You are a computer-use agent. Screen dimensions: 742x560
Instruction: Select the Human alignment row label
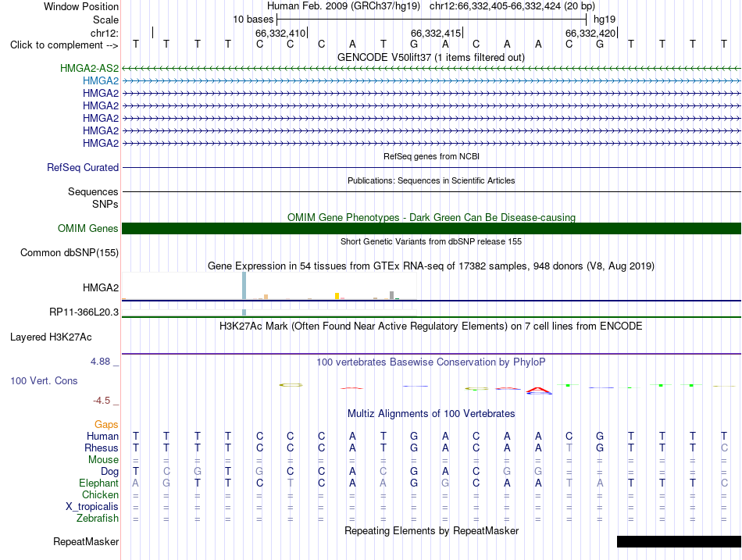tap(102, 437)
